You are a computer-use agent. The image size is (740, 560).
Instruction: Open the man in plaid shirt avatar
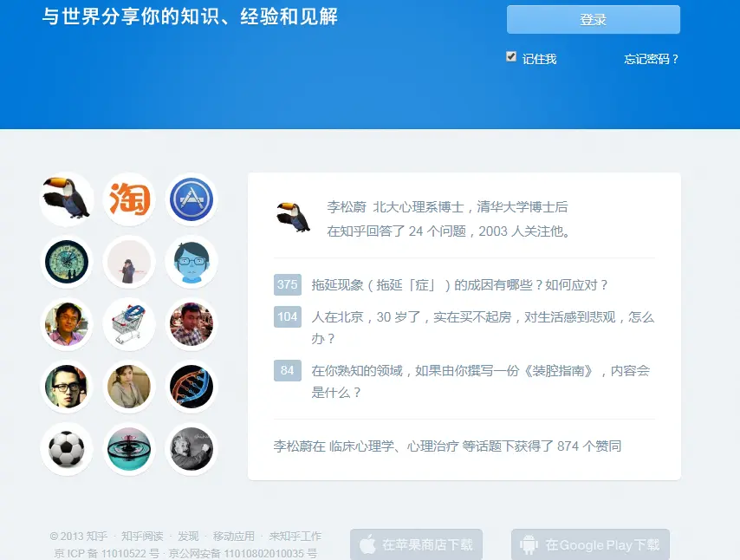click(191, 324)
